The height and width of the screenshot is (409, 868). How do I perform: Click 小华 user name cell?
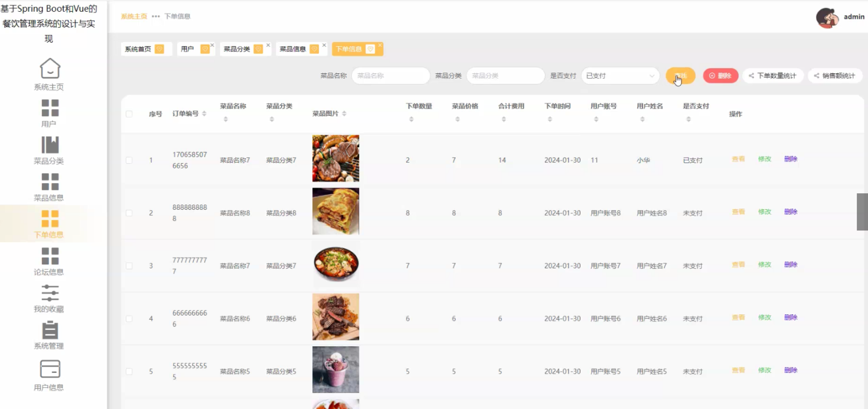643,160
